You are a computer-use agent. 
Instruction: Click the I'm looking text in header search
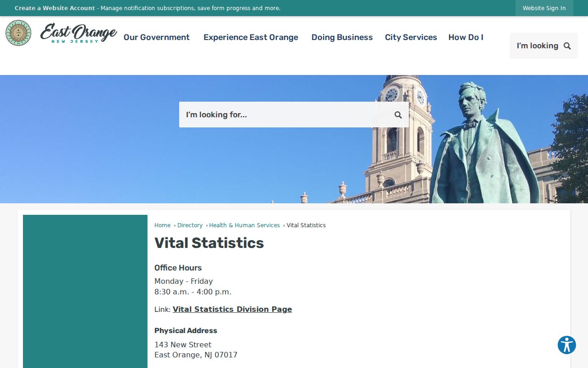(x=537, y=46)
